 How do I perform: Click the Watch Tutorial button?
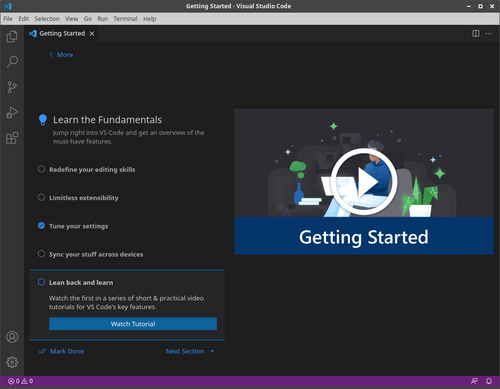point(133,324)
